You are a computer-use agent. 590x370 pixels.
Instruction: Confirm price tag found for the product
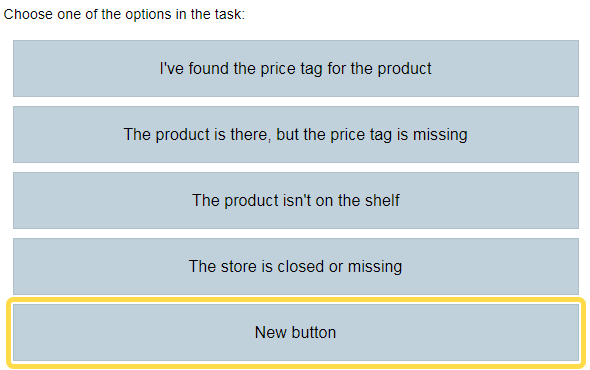296,69
